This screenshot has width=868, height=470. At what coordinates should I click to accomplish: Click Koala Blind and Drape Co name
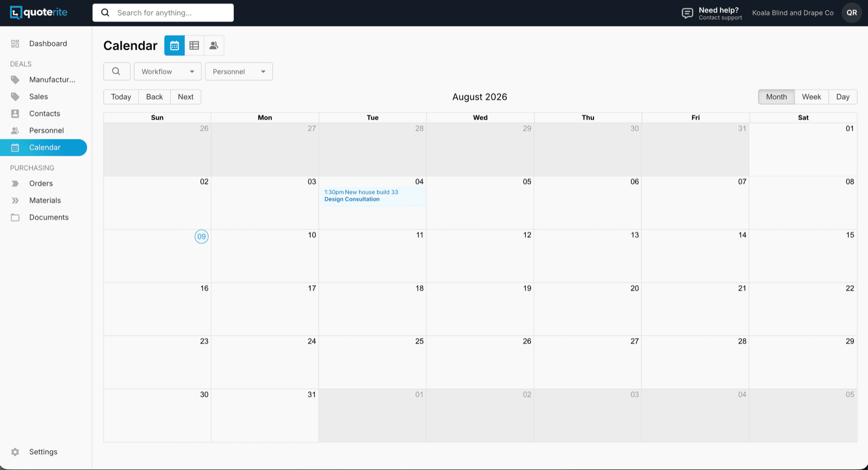pos(793,13)
